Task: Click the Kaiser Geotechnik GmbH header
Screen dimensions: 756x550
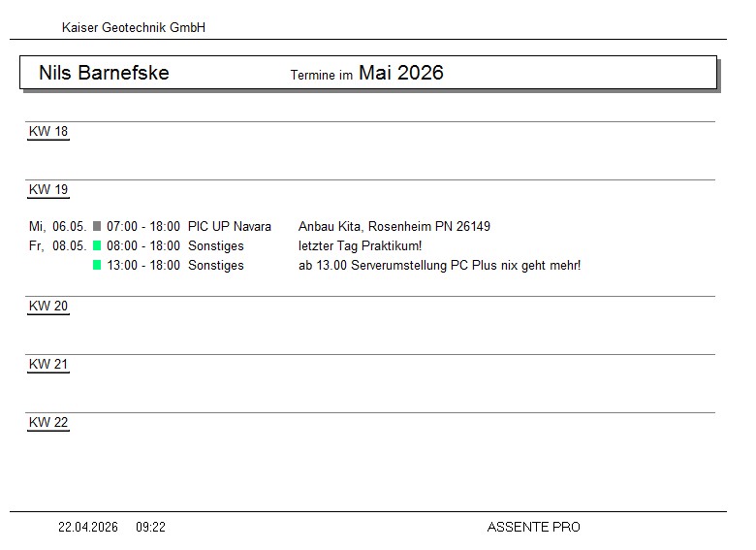Action: 134,28
